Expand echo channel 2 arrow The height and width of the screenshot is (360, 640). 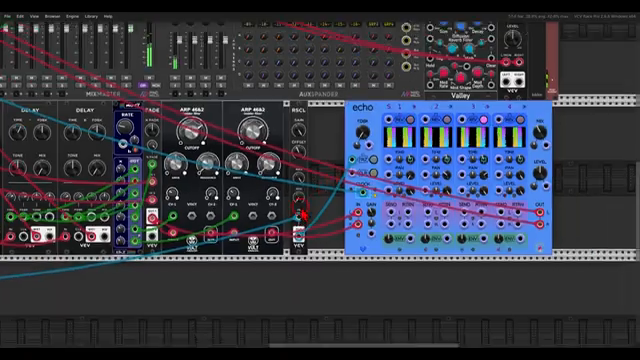pyautogui.click(x=451, y=107)
